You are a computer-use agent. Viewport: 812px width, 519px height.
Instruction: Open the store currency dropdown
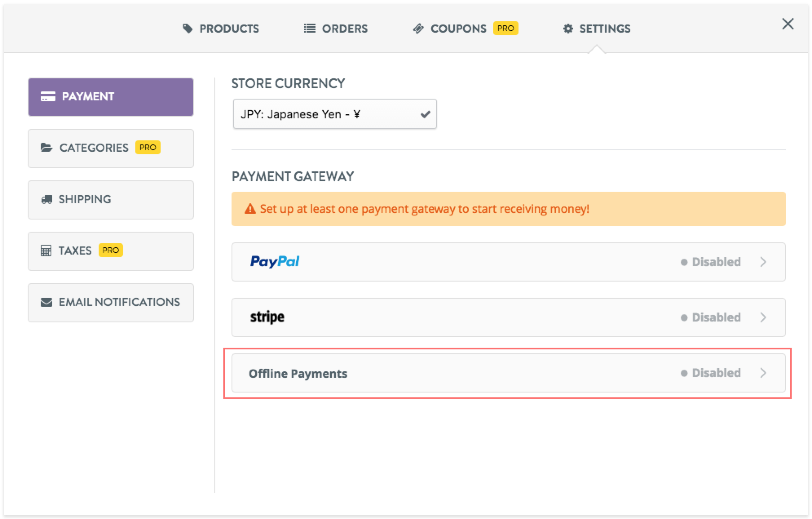pos(334,114)
